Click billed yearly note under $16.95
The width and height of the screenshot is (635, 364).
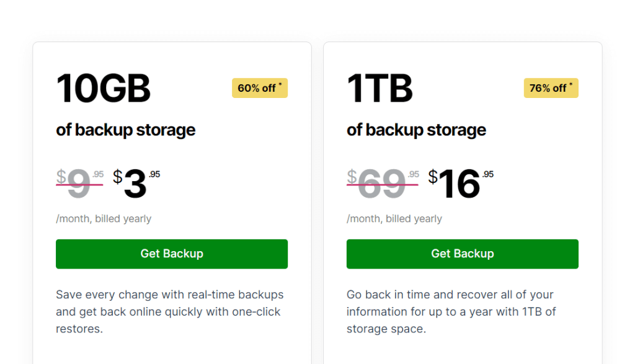point(394,218)
